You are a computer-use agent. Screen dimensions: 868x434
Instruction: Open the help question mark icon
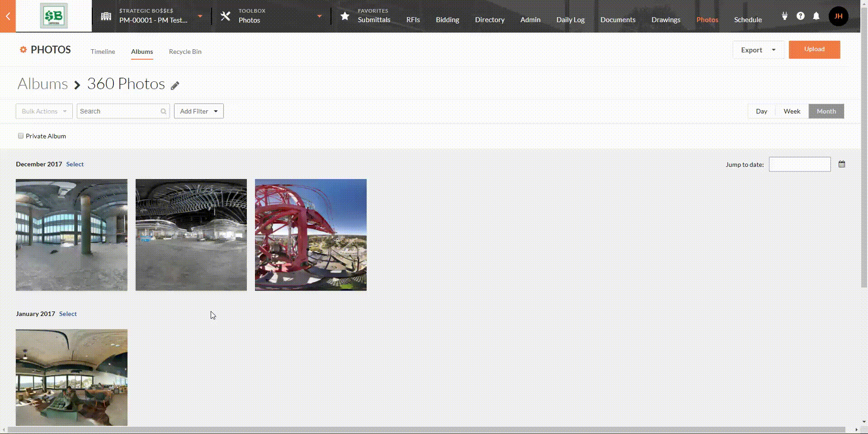point(800,16)
